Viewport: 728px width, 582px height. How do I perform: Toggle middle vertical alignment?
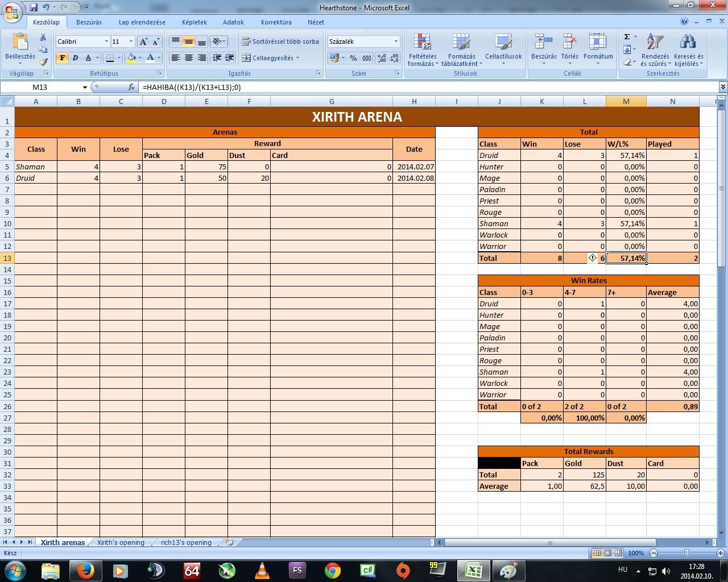coord(189,41)
